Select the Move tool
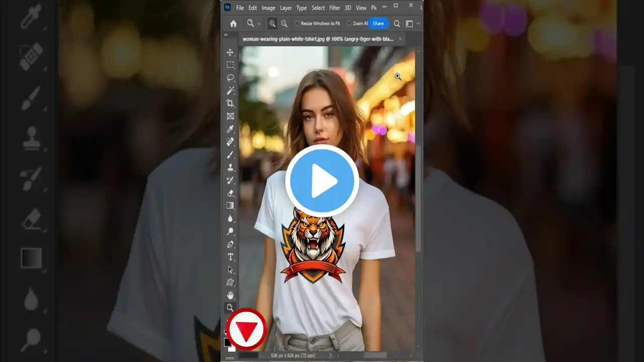 pyautogui.click(x=230, y=52)
